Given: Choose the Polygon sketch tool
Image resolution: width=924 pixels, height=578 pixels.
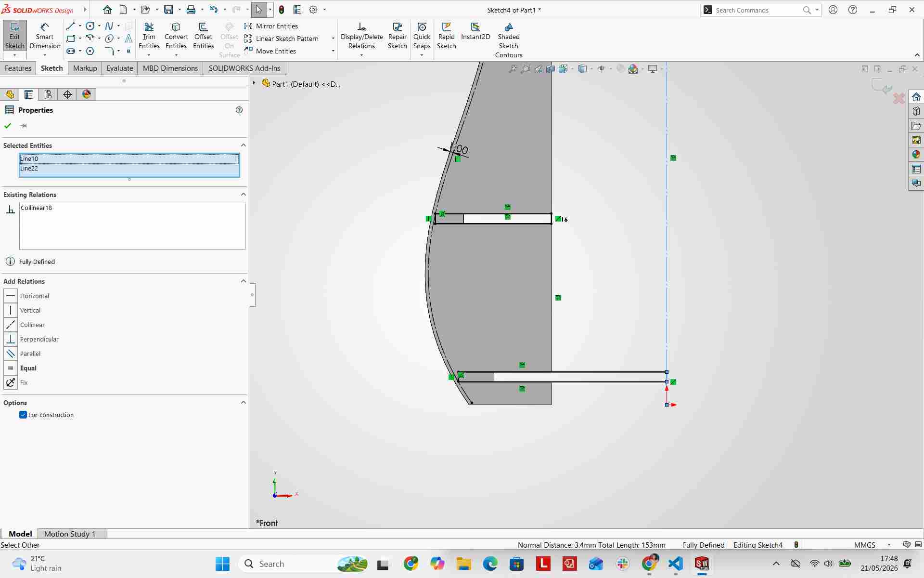Looking at the screenshot, I should pyautogui.click(x=90, y=51).
